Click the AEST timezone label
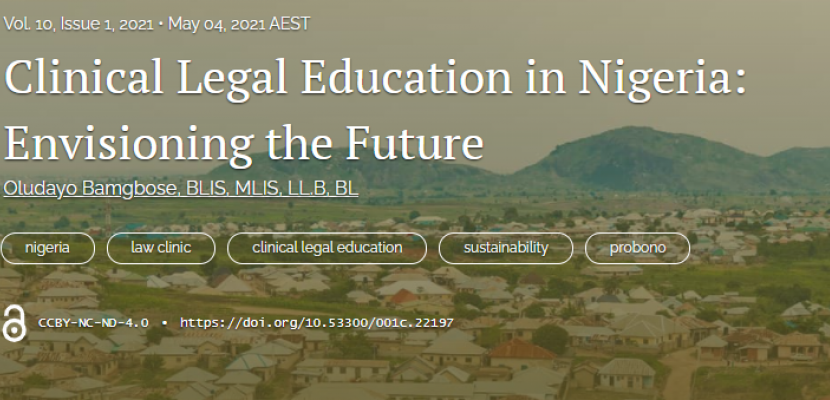 290,24
